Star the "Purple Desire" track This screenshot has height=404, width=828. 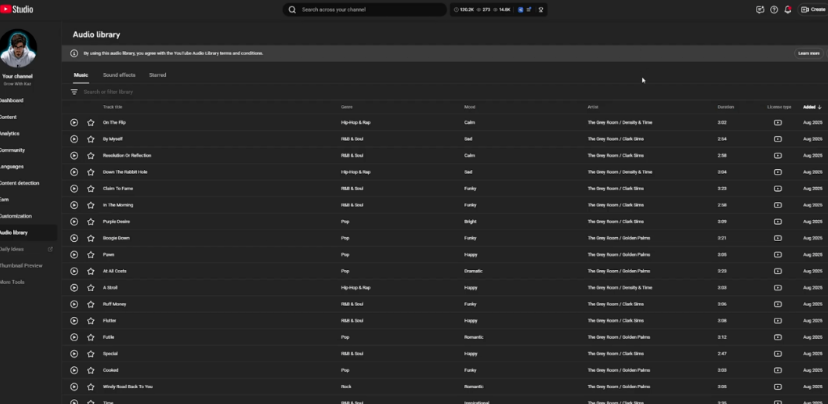[x=90, y=221]
